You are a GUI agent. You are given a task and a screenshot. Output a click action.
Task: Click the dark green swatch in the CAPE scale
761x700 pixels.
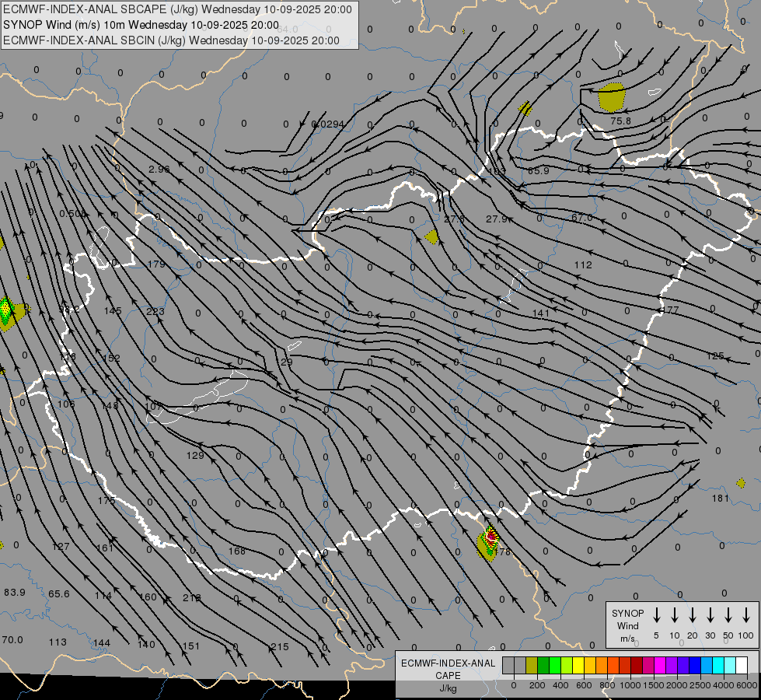click(543, 665)
